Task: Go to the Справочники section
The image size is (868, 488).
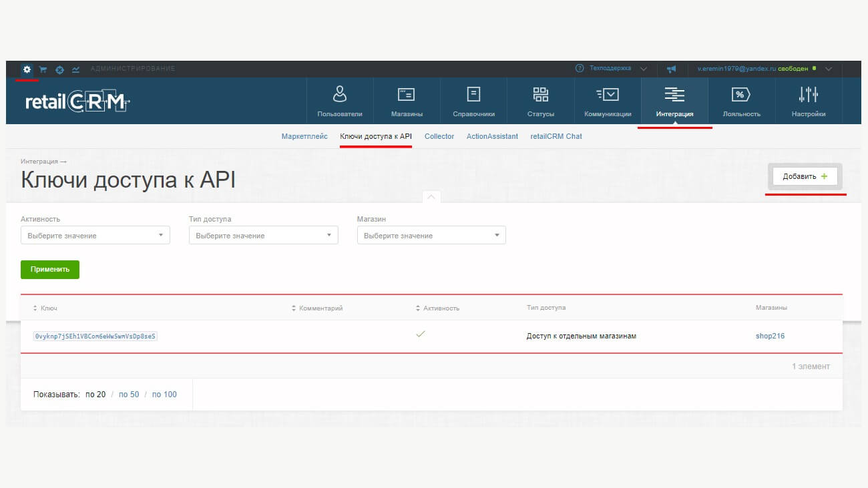Action: 473,101
